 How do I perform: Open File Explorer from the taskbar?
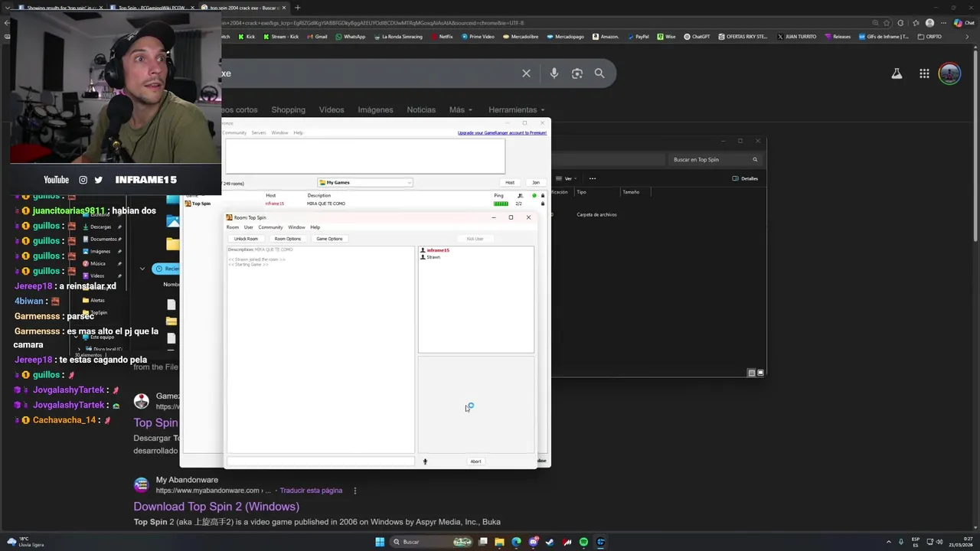click(499, 542)
